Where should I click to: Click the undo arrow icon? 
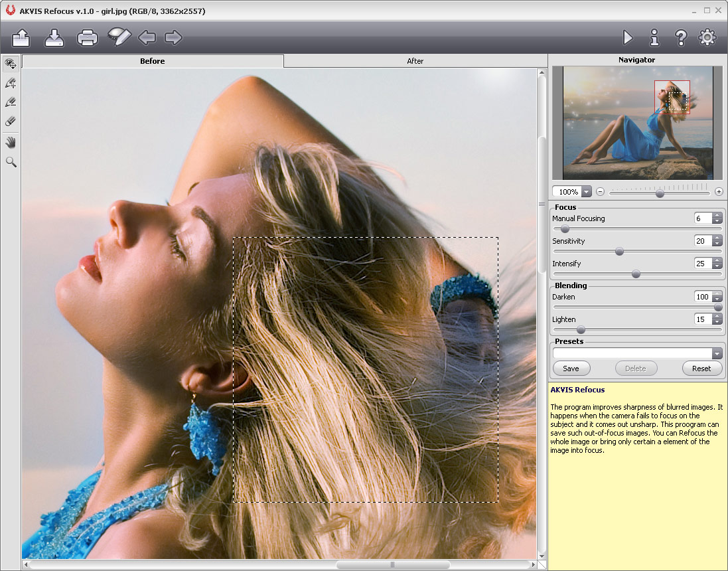click(147, 38)
